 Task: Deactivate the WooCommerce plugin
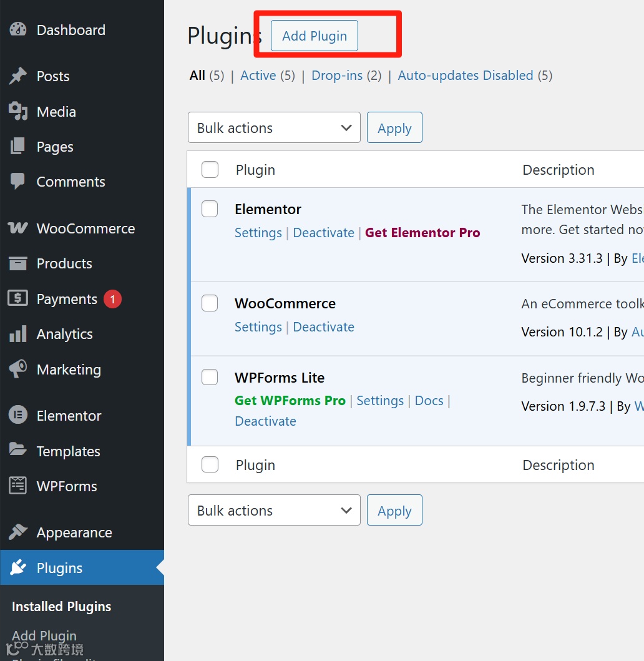coord(324,327)
